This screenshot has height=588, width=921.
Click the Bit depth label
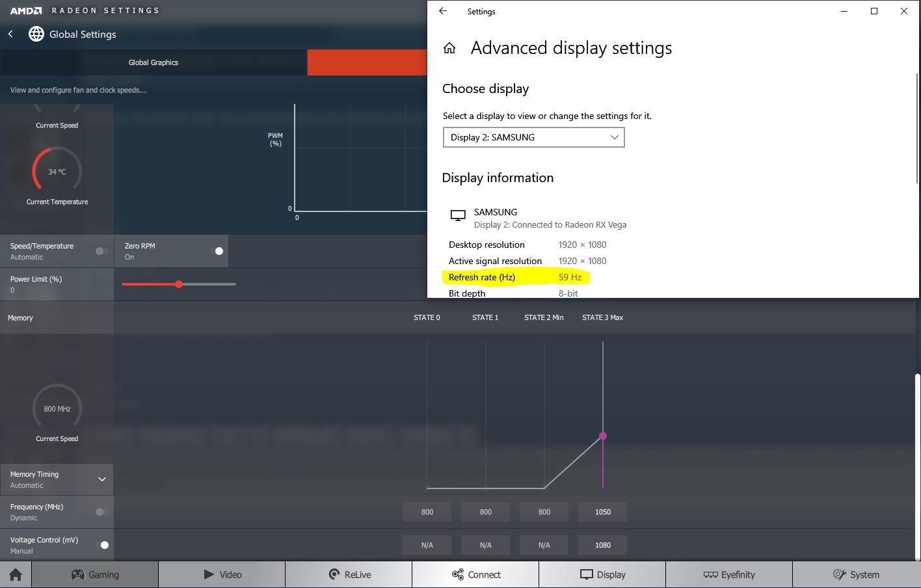click(x=467, y=293)
